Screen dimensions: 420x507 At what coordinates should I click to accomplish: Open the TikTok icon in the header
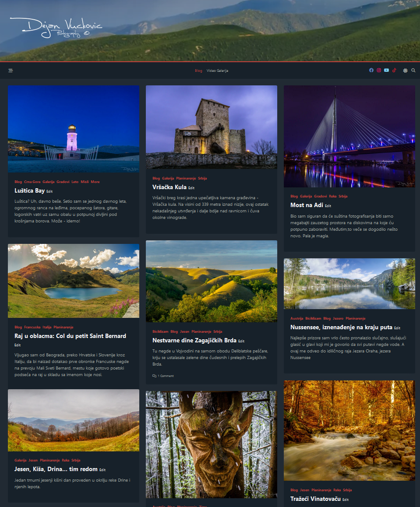tap(394, 70)
